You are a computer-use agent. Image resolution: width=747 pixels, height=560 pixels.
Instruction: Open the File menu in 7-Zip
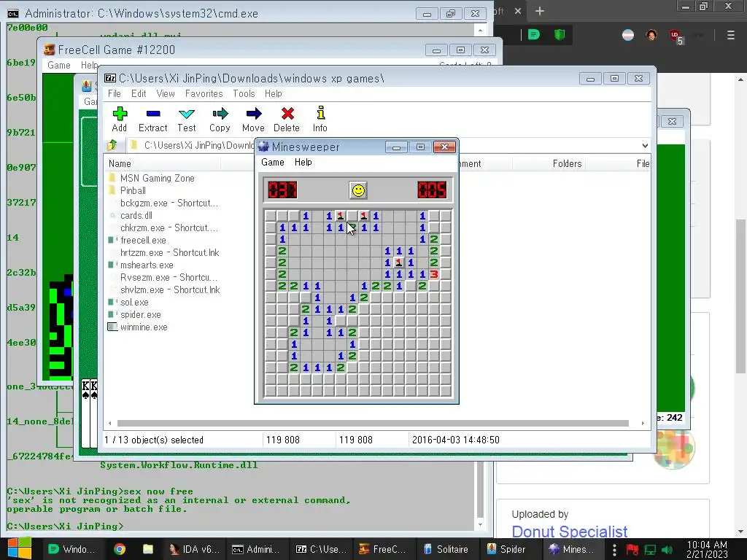pyautogui.click(x=115, y=94)
